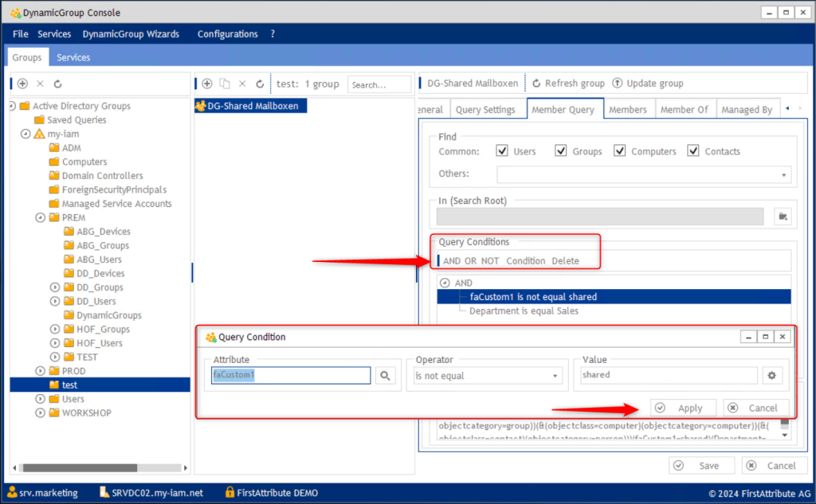Viewport: 816px width, 504px height.
Task: Click the Apply button in Query Condition
Action: (x=683, y=407)
